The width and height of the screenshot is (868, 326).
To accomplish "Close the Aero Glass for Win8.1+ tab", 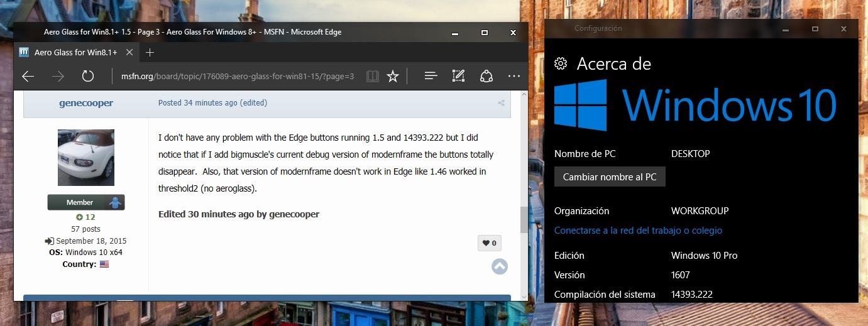I will 129,52.
